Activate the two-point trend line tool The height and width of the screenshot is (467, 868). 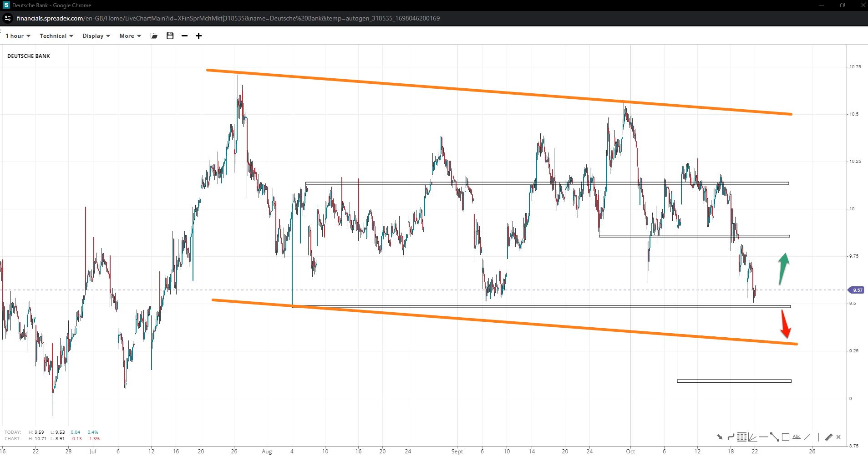(x=775, y=437)
